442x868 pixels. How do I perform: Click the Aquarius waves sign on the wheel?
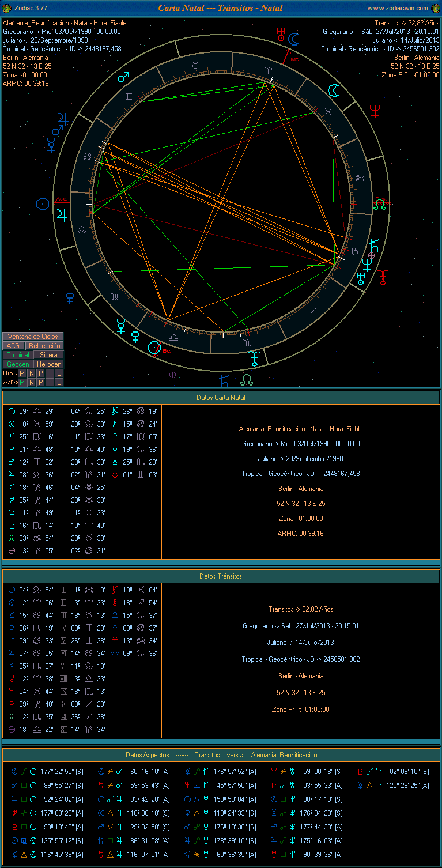360,178
